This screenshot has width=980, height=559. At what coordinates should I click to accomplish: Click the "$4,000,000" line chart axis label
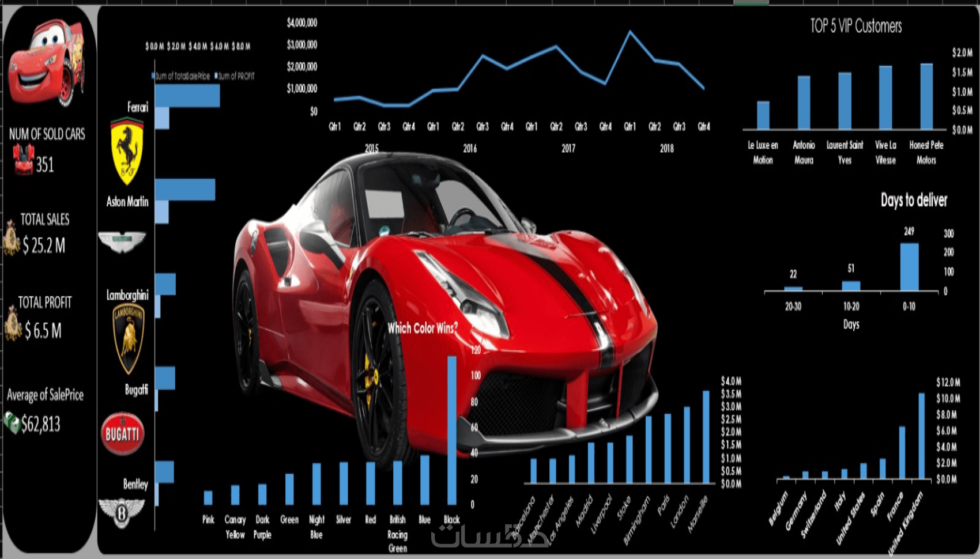tap(302, 23)
